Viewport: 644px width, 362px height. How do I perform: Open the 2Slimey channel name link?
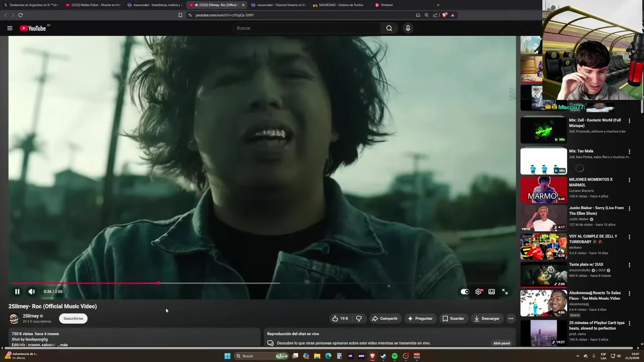click(x=31, y=316)
